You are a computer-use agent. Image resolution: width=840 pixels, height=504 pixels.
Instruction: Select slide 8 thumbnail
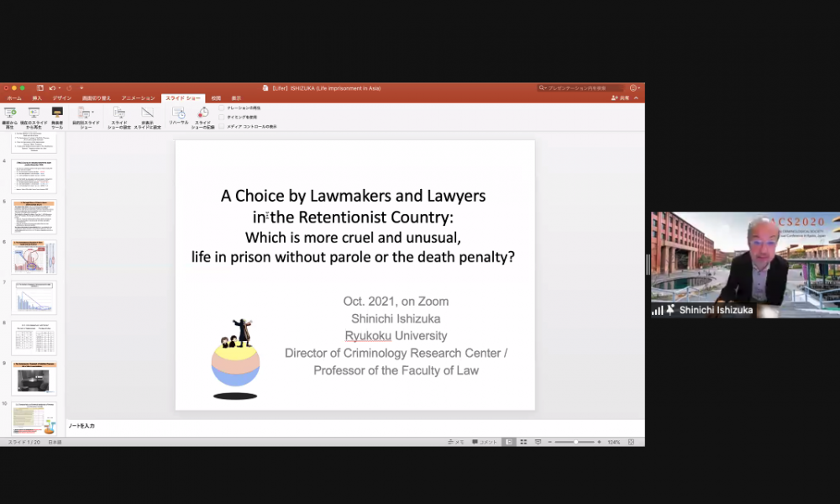34,338
